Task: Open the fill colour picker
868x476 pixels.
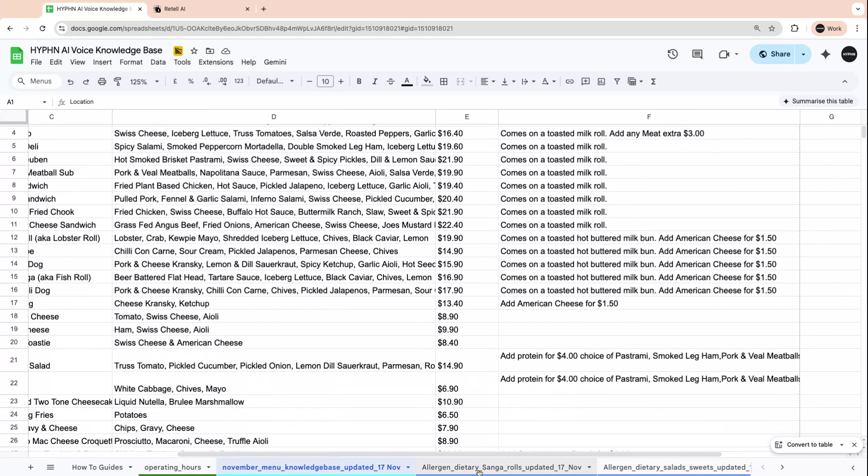Action: (x=426, y=81)
